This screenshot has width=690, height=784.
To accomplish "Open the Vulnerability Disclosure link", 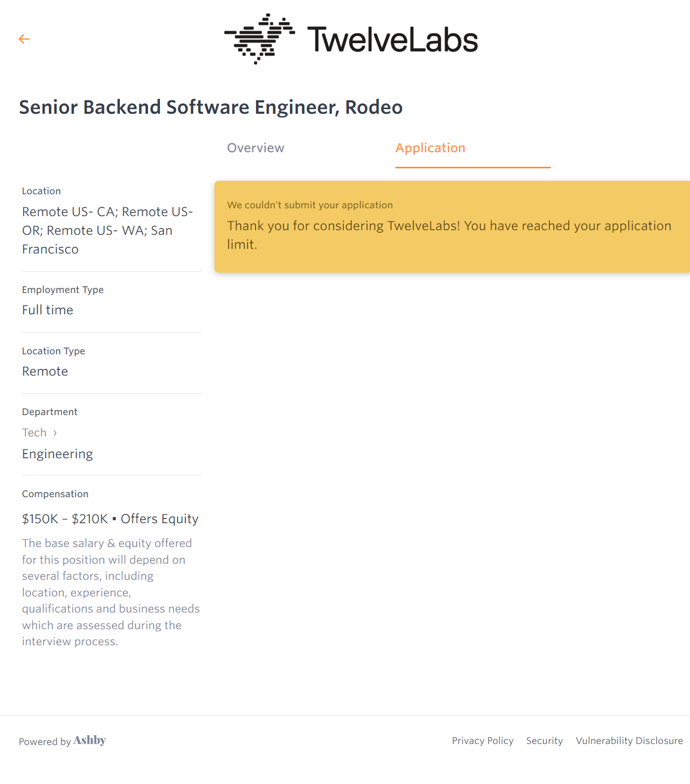I will 629,741.
